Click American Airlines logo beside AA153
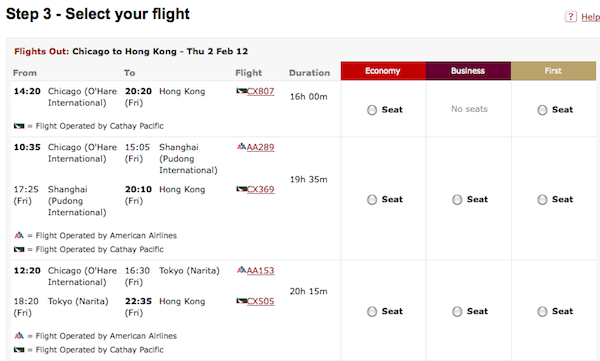This screenshot has width=600, height=361. pos(241,270)
